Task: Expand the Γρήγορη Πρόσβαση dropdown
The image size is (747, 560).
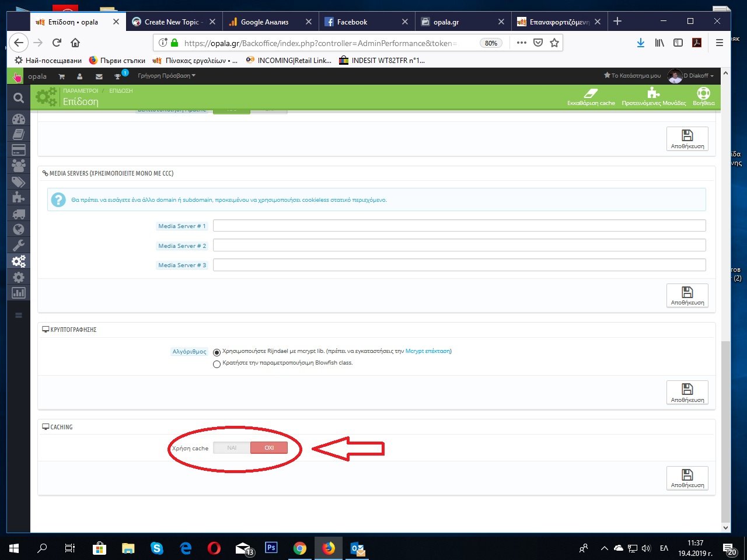Action: (x=167, y=76)
